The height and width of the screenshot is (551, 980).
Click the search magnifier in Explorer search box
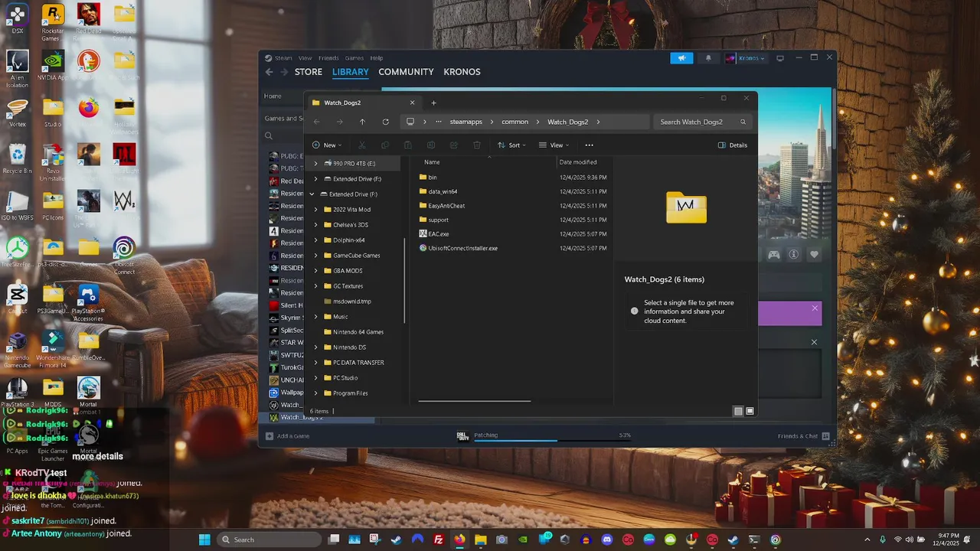[x=743, y=122]
